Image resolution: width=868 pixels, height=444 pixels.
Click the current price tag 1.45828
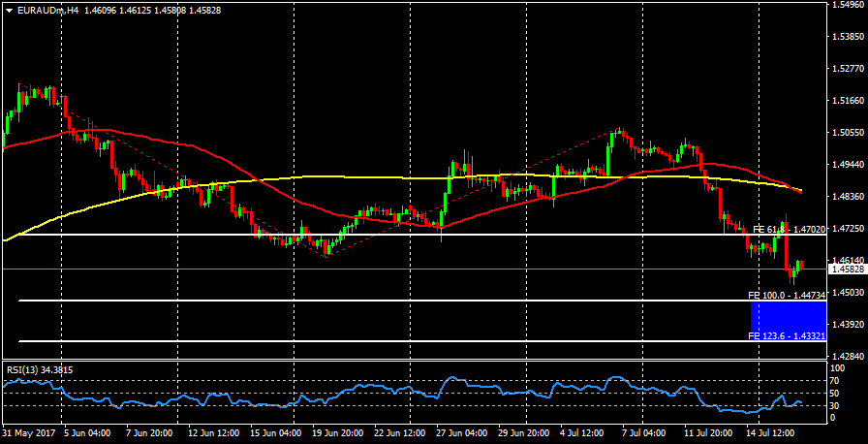click(848, 270)
